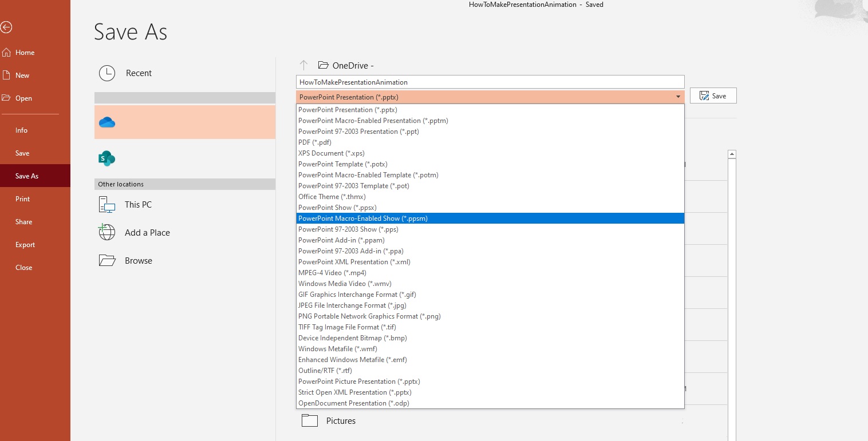Viewport: 868px width, 441px height.
Task: Go up one folder level arrow
Action: coord(304,65)
